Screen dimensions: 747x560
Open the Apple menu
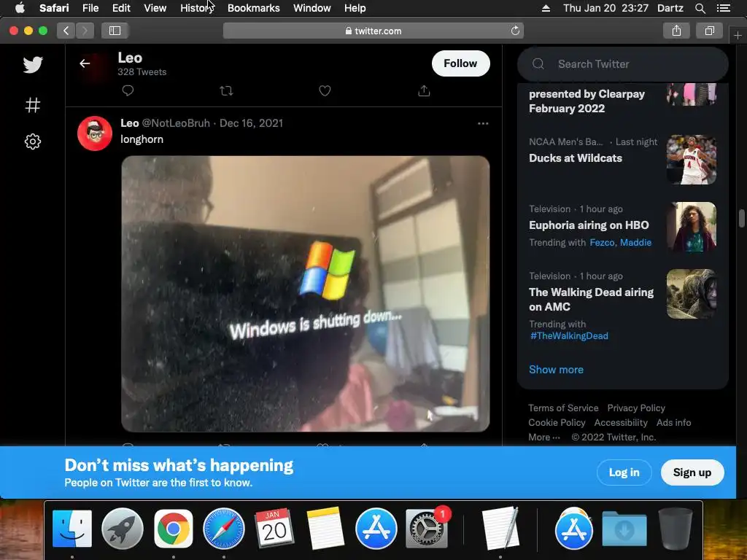tap(20, 8)
